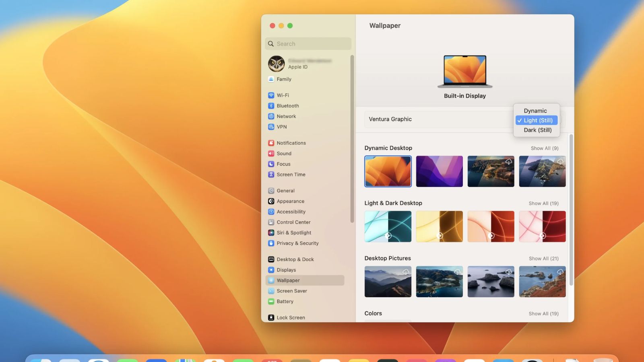
Task: Show all 21 Desktop Pictures
Action: tap(543, 258)
